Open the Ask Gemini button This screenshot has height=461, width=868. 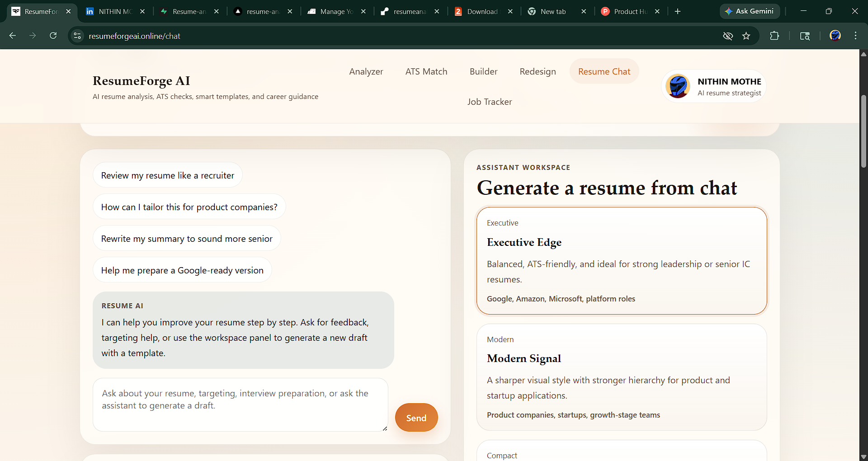(x=750, y=11)
